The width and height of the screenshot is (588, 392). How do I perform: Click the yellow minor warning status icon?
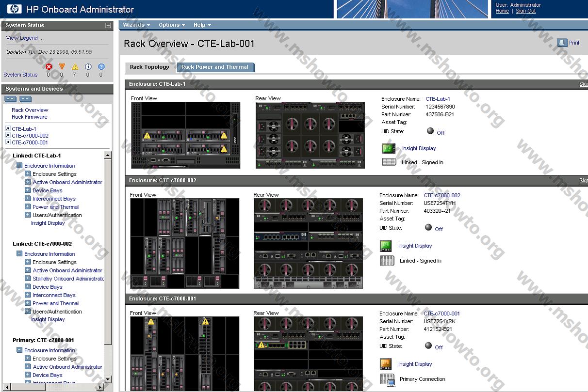coord(75,67)
